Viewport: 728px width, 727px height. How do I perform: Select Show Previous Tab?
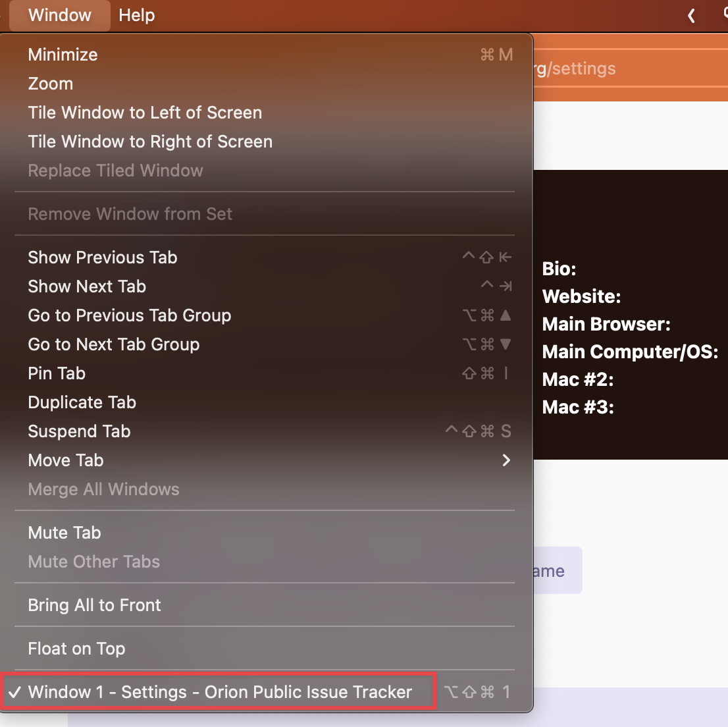103,257
